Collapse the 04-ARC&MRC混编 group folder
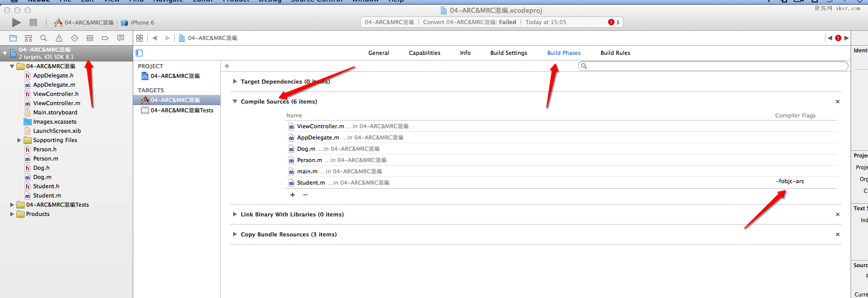Viewport: 868px width, 298px height. click(12, 66)
